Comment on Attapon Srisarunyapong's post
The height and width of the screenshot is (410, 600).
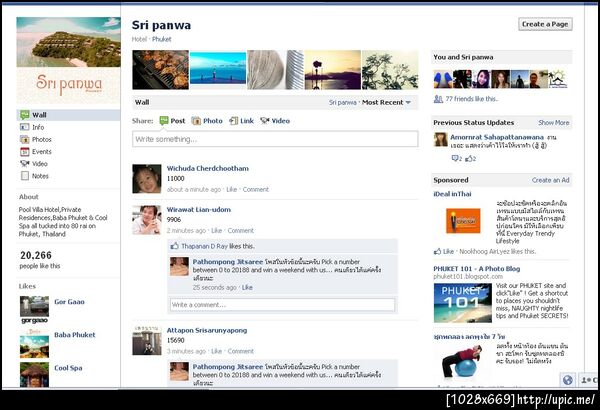pyautogui.click(x=240, y=351)
